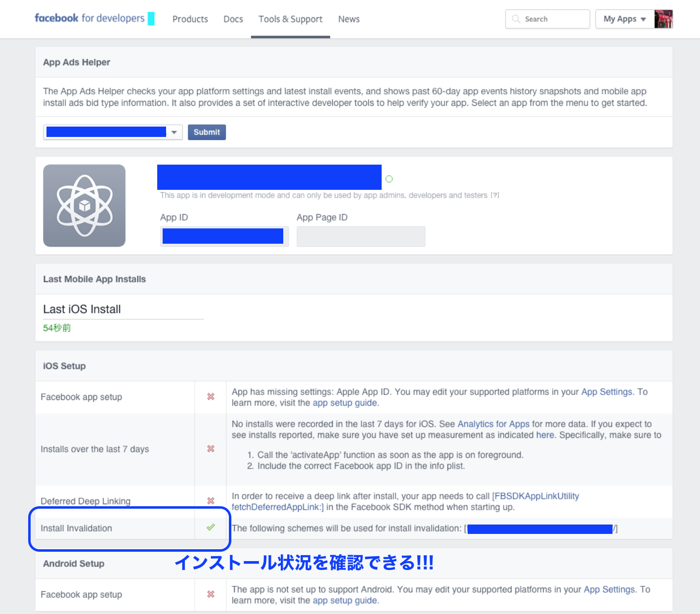Click the user profile avatar

pos(663,19)
